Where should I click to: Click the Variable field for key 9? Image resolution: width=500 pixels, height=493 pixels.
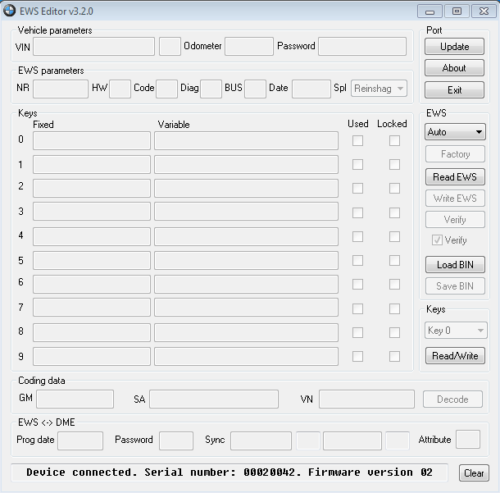(246, 356)
